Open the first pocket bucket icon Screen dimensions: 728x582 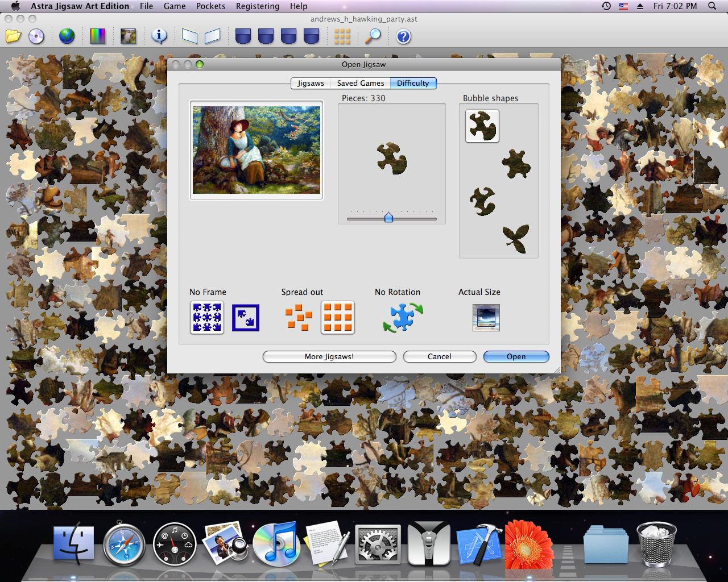[x=243, y=37]
